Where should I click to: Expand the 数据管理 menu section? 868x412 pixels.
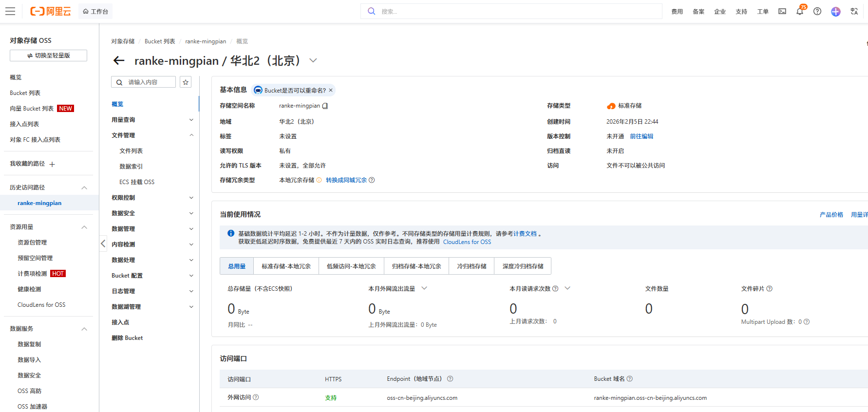[191, 229]
